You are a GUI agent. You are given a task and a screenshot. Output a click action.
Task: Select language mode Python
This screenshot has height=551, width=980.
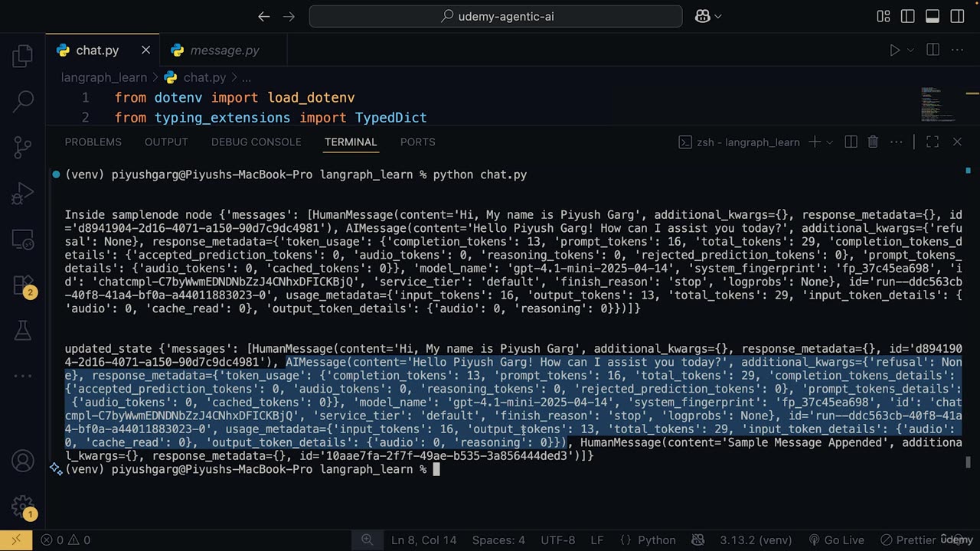tap(647, 540)
